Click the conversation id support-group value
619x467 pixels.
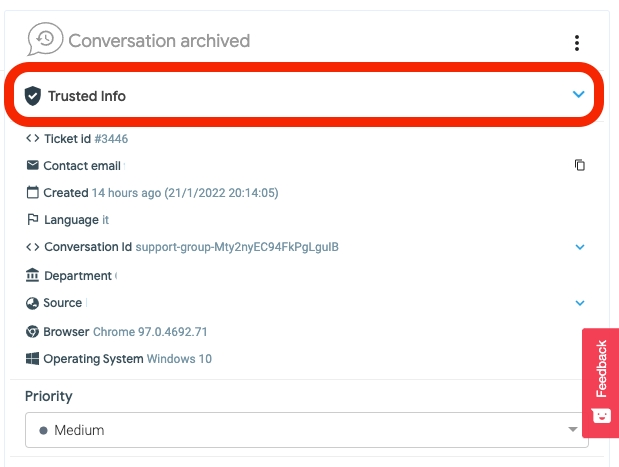click(x=236, y=247)
